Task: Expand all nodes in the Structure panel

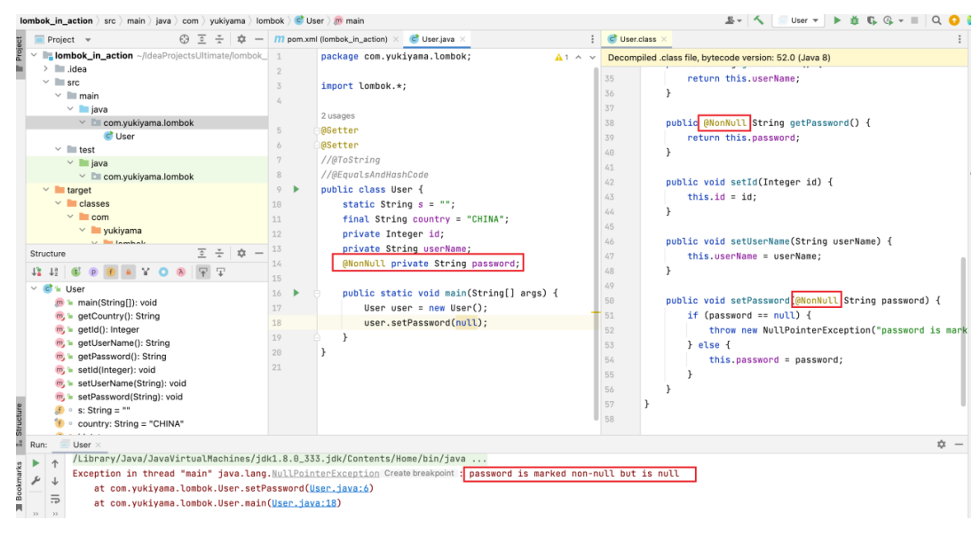Action: (202, 253)
